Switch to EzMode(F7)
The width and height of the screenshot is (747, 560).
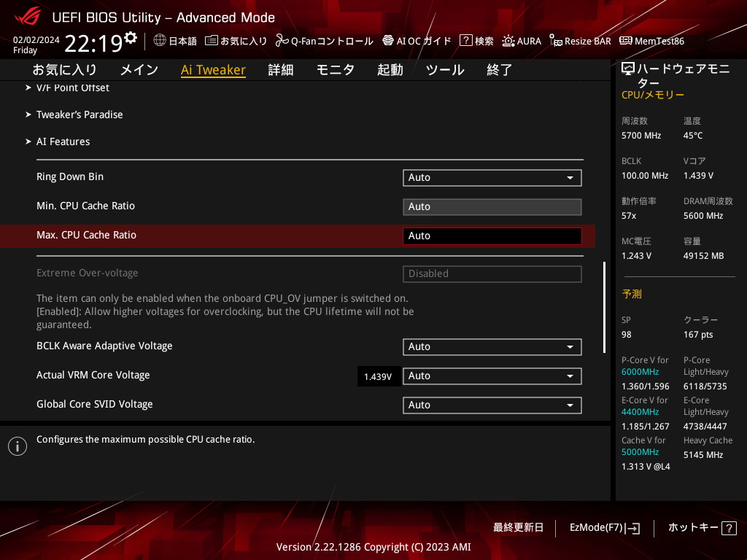pyautogui.click(x=605, y=528)
